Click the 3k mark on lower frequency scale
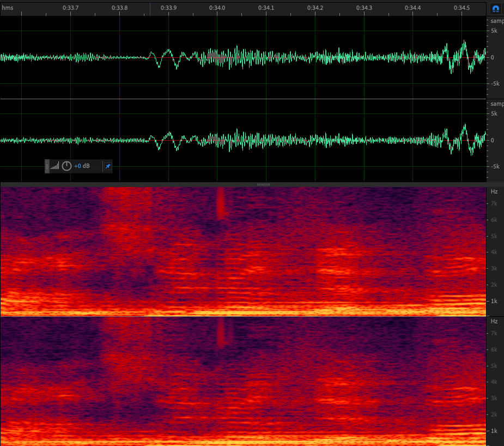This screenshot has height=446, width=504. 494,399
